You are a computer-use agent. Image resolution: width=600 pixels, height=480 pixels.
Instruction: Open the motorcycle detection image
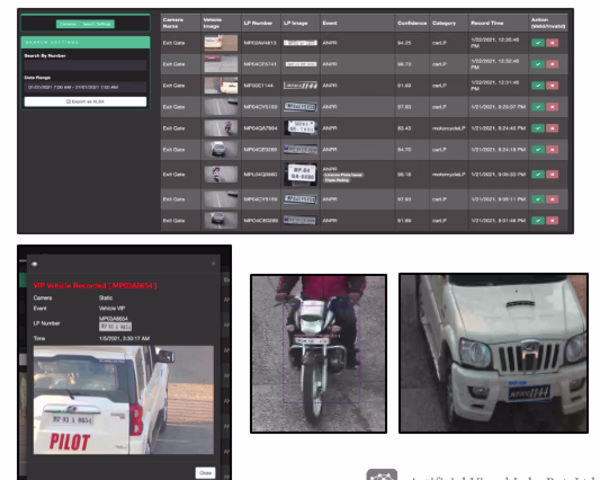pyautogui.click(x=318, y=354)
